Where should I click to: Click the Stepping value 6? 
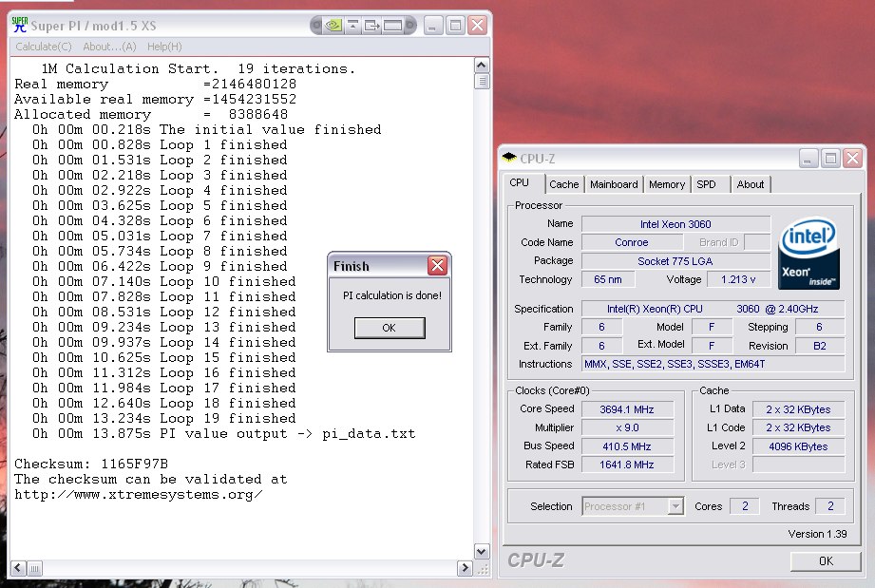click(x=820, y=327)
